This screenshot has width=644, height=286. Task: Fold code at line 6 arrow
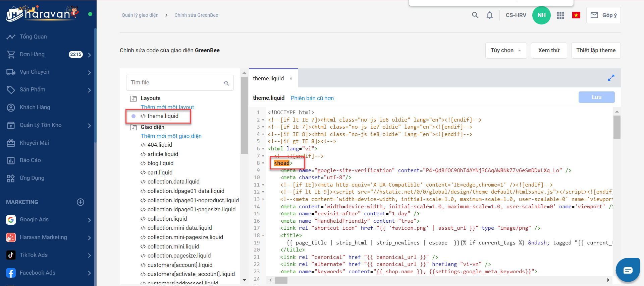pos(263,149)
